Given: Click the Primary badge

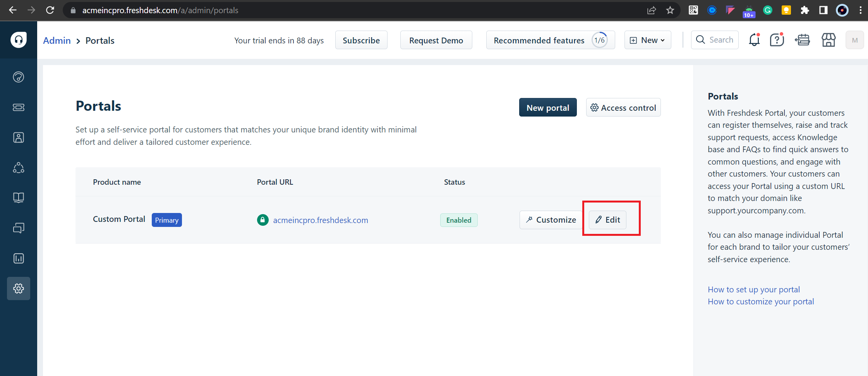Looking at the screenshot, I should [x=167, y=220].
